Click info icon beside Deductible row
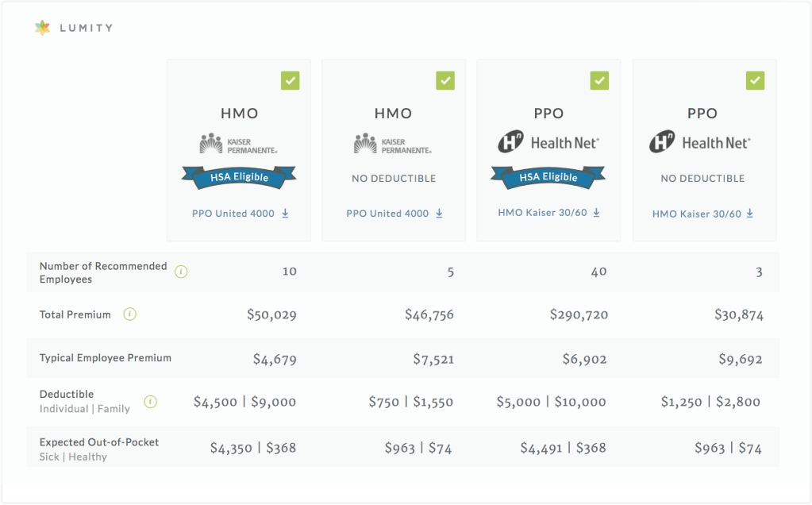The height and width of the screenshot is (505, 812). coord(149,402)
